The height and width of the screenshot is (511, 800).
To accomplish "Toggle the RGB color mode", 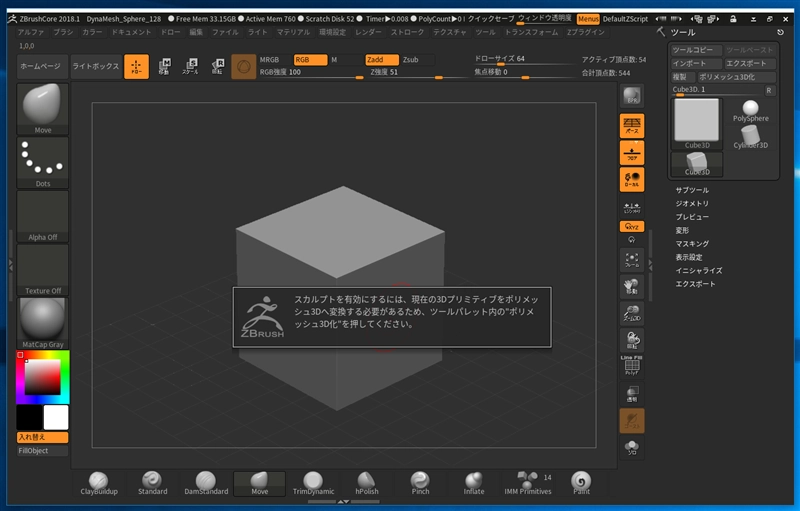I will 310,60.
